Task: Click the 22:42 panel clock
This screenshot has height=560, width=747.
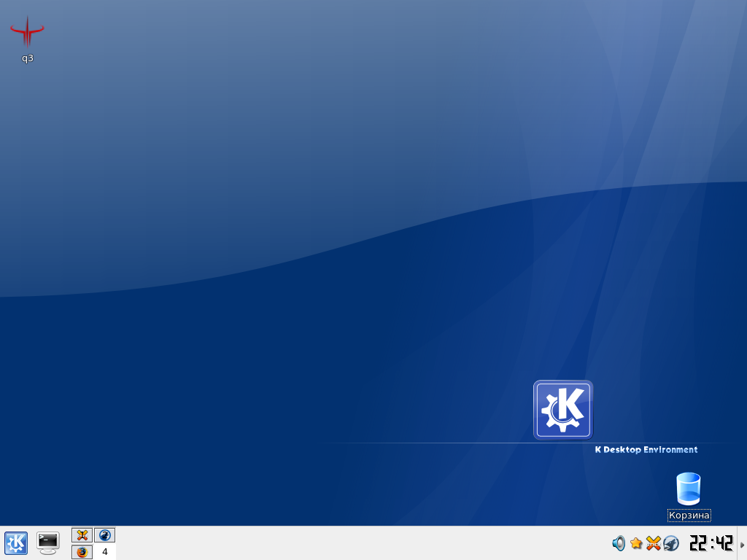Action: click(711, 543)
